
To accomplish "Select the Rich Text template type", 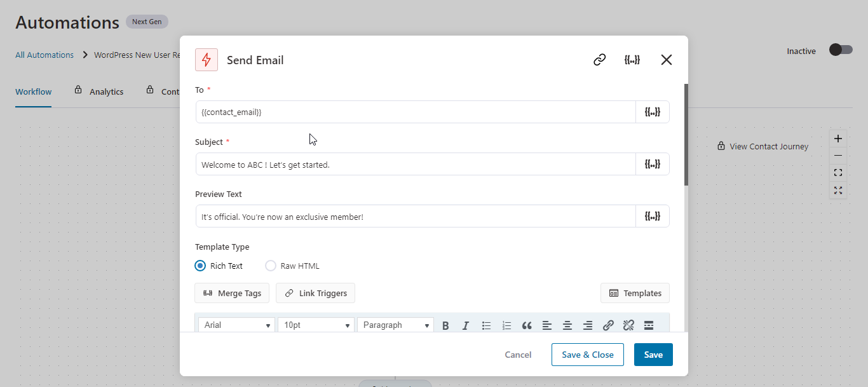I will point(200,266).
